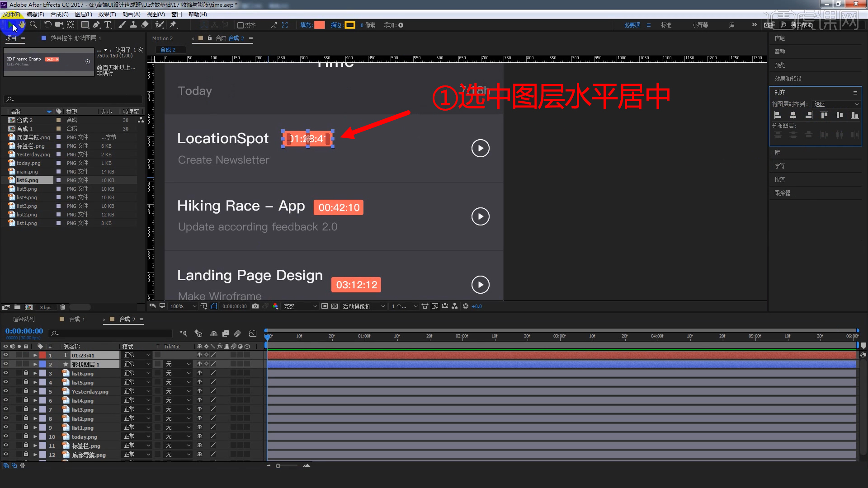Open the 将图层对齐到 alignment target dropdown
The height and width of the screenshot is (488, 868).
835,104
